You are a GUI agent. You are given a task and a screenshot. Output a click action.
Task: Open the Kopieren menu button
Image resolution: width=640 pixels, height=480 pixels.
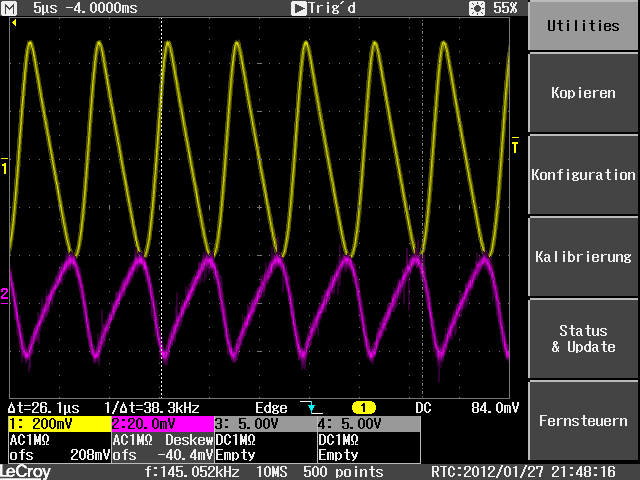tap(583, 93)
